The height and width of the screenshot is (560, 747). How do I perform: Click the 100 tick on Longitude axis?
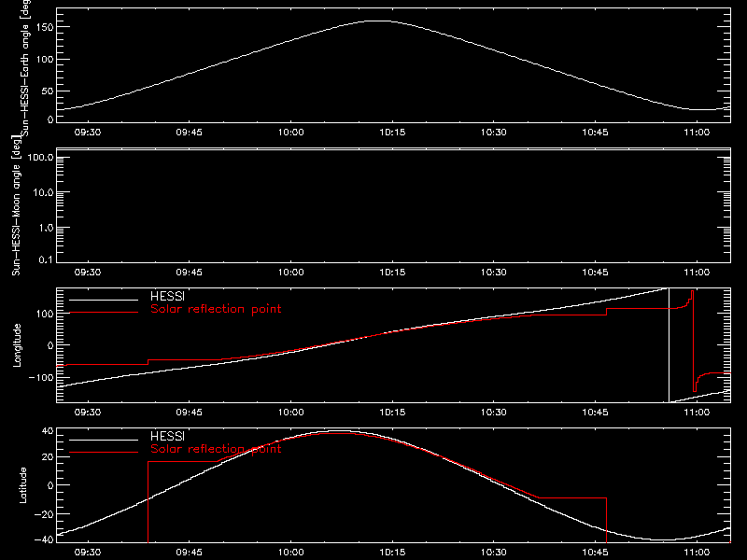point(45,314)
